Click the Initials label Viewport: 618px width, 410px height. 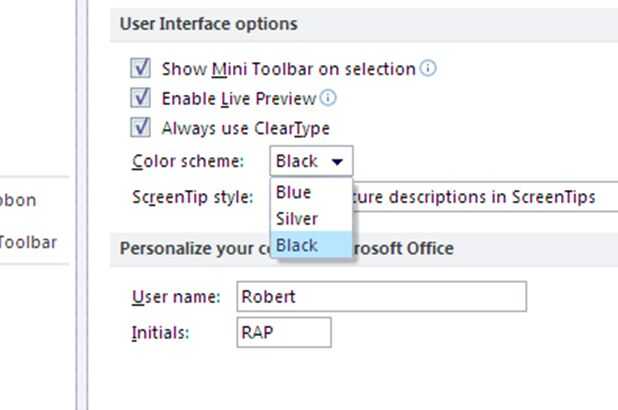point(160,333)
